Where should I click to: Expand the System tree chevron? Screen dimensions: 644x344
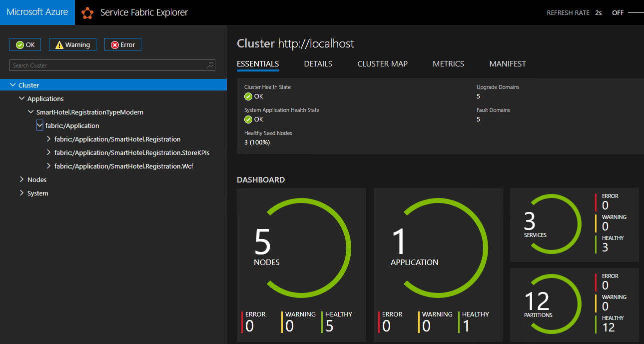tap(21, 193)
